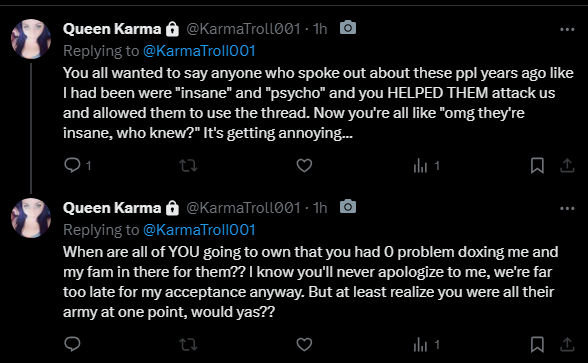Open Queen Karma display name on second tweet
Image resolution: width=588 pixels, height=363 pixels.
(112, 208)
